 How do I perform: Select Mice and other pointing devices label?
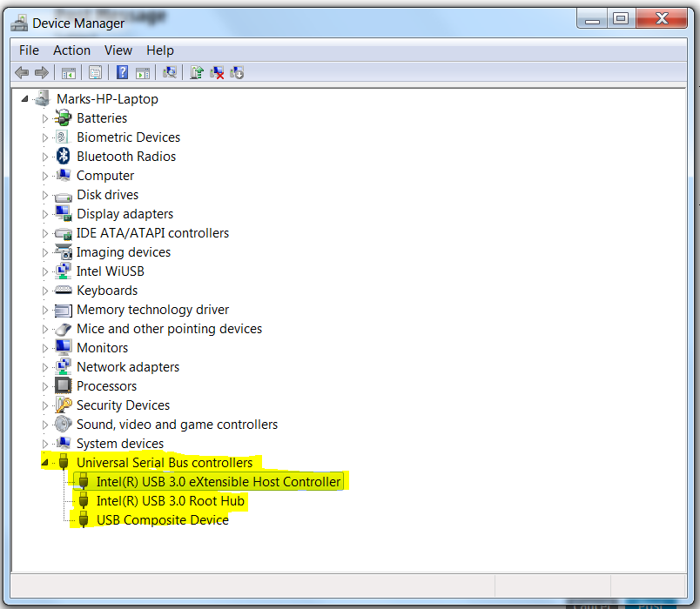[169, 329]
